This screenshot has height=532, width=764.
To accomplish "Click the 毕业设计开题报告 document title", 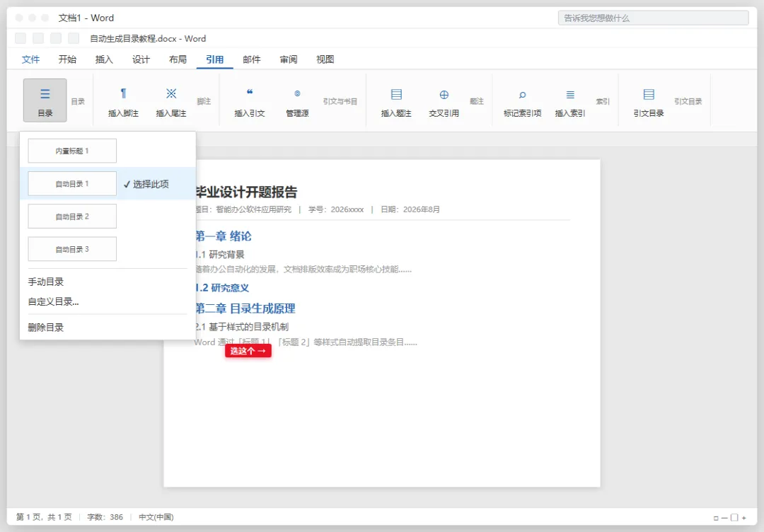I will pyautogui.click(x=247, y=192).
